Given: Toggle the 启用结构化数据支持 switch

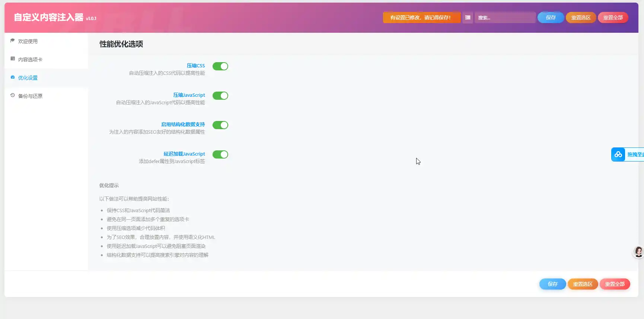Looking at the screenshot, I should point(220,125).
